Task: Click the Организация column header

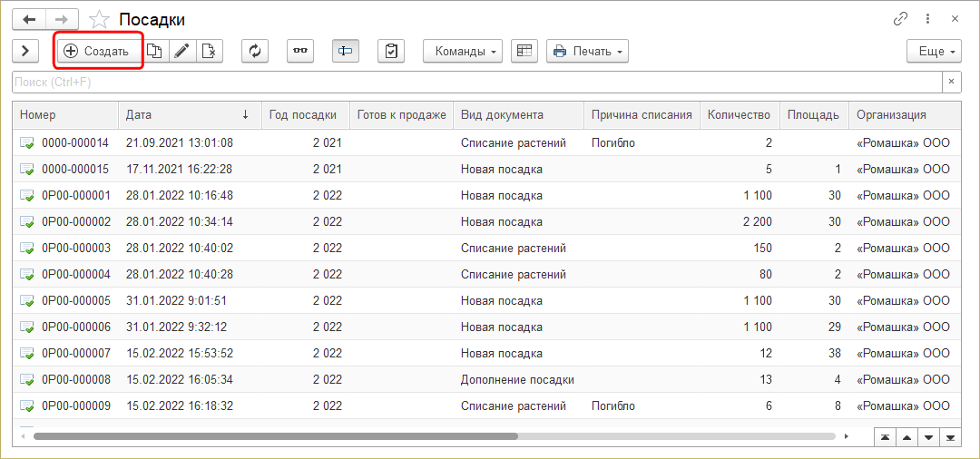Action: pos(905,115)
